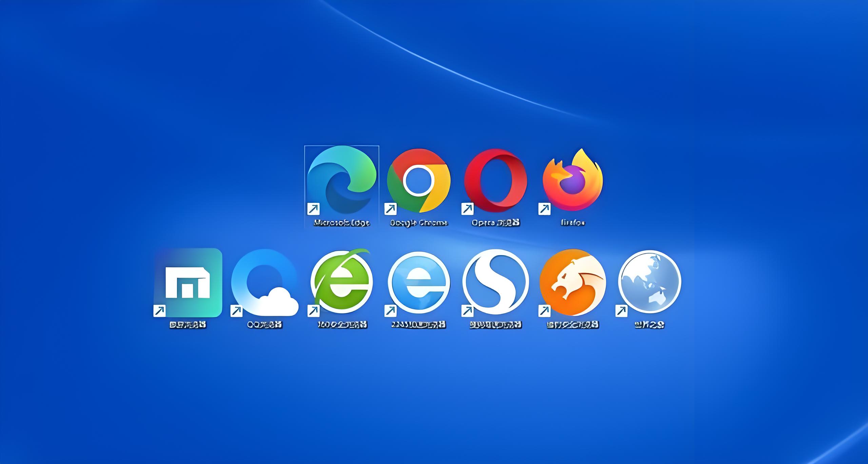Click the label beneath the Sogou 'S' icon

point(496,325)
